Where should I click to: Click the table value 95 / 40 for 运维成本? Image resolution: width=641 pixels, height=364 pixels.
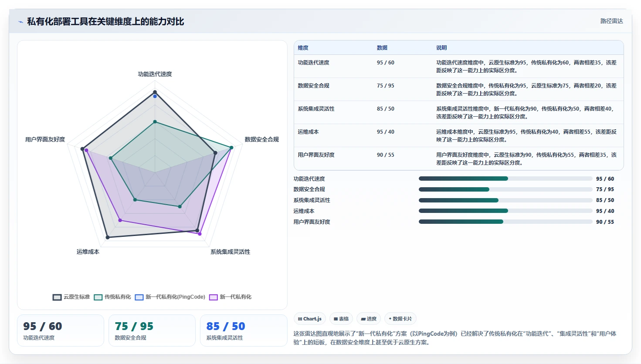click(386, 132)
